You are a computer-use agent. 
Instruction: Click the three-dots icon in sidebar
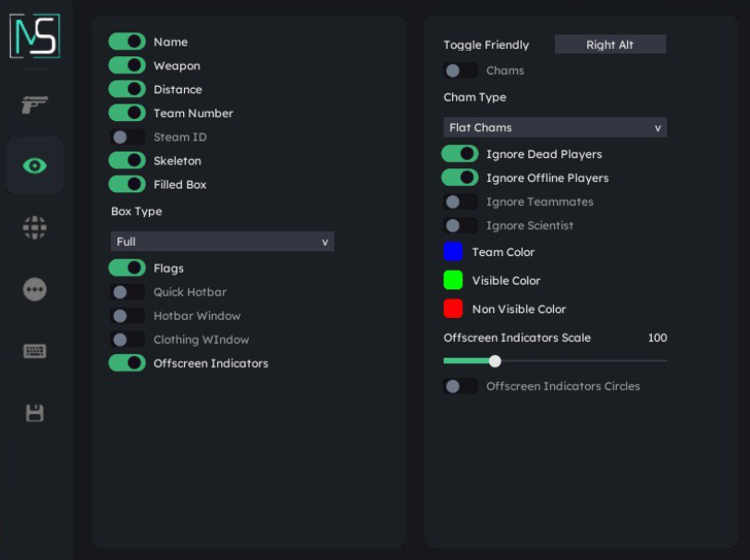click(x=35, y=290)
